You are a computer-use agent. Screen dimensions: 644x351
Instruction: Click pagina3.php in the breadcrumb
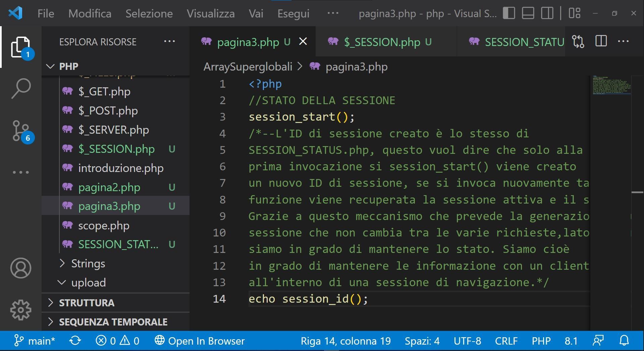tap(356, 67)
